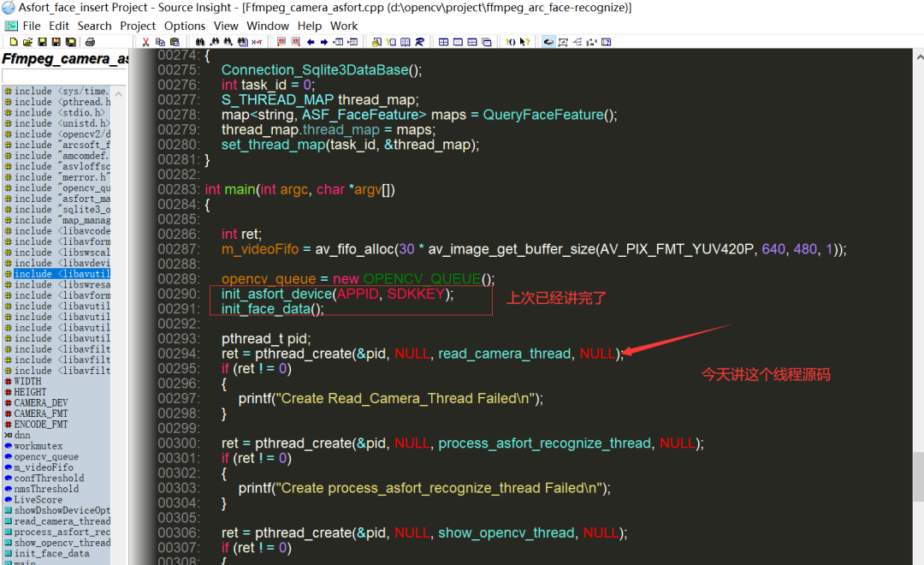Open the View menu

(226, 26)
